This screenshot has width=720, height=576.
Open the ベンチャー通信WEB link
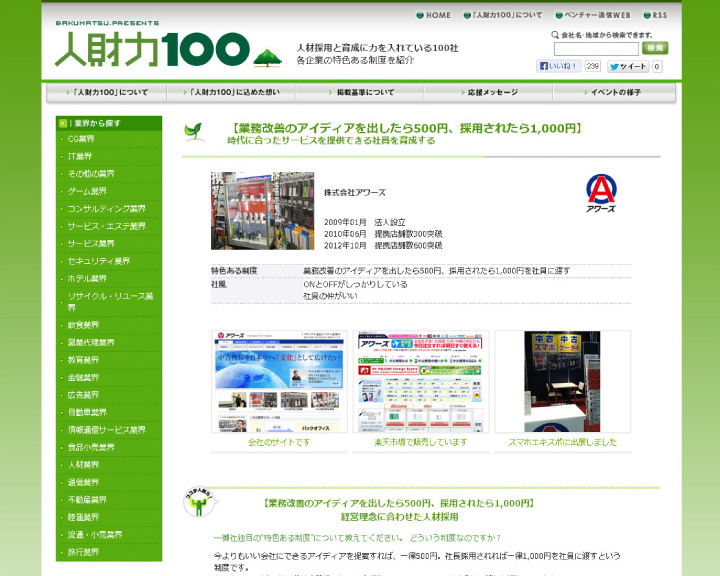click(x=593, y=15)
